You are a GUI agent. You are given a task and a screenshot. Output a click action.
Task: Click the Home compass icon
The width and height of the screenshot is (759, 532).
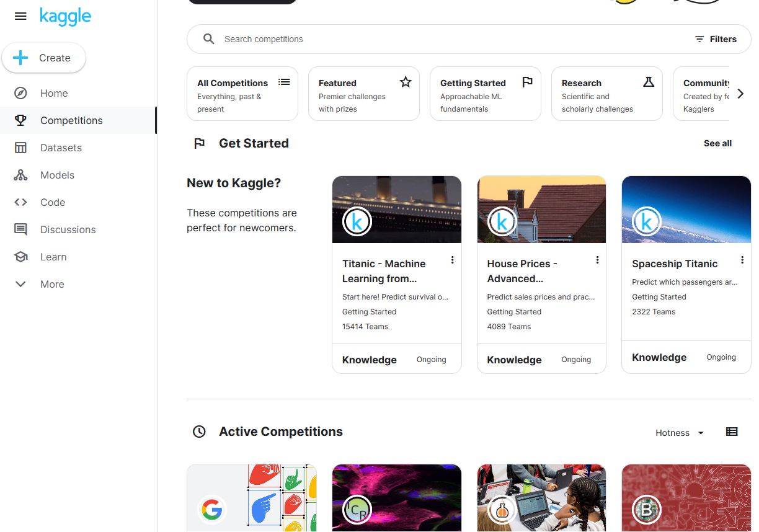20,93
